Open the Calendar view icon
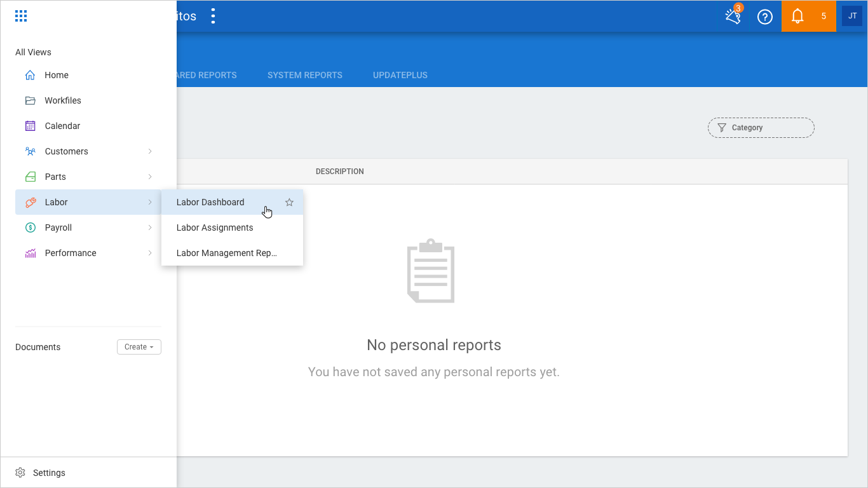 tap(30, 126)
